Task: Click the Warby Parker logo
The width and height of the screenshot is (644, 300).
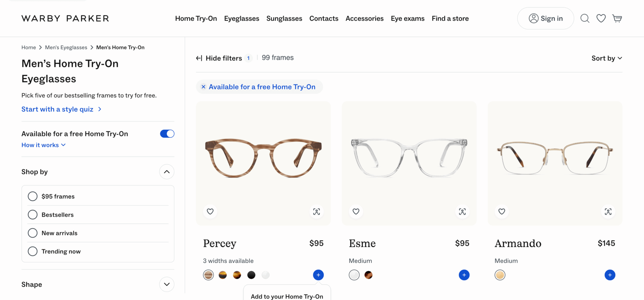Action: click(x=65, y=18)
